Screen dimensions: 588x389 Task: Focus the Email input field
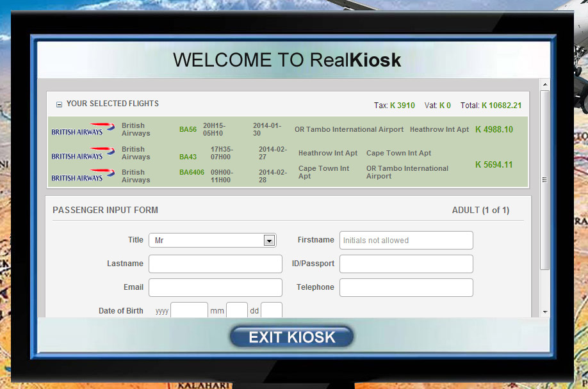[x=215, y=287]
